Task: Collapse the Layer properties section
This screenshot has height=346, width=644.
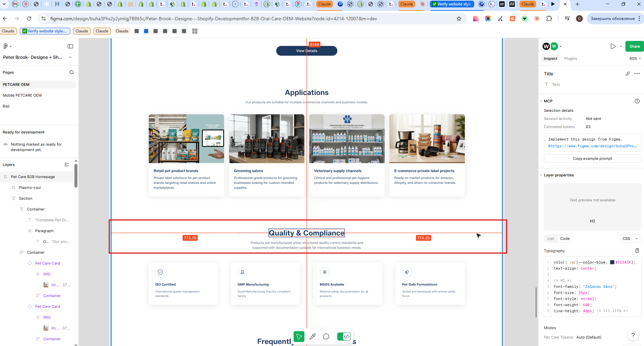Action: (x=541, y=175)
